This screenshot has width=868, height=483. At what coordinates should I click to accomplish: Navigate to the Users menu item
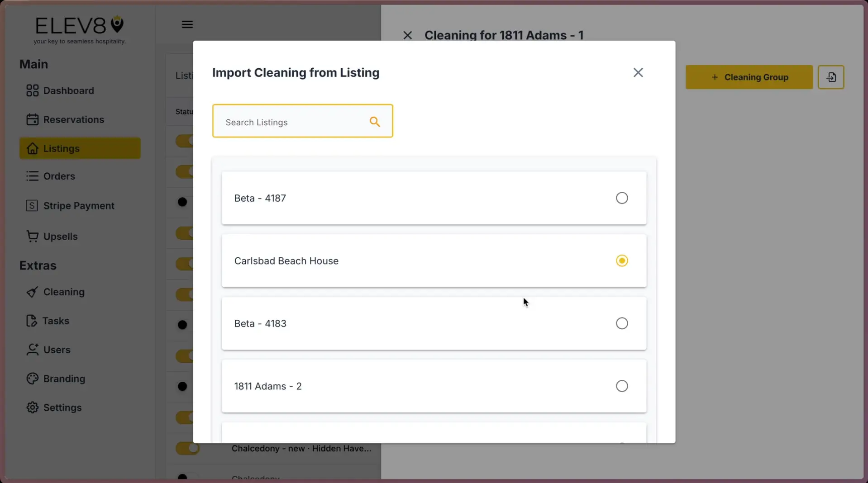57,350
